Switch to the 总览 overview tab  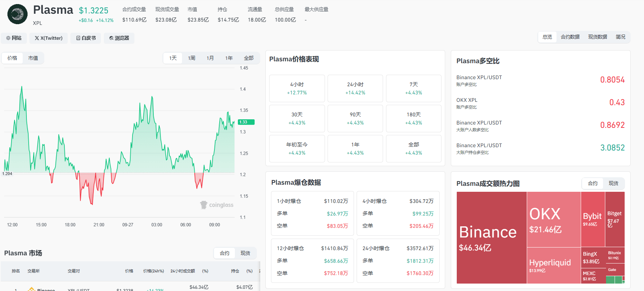(x=547, y=37)
